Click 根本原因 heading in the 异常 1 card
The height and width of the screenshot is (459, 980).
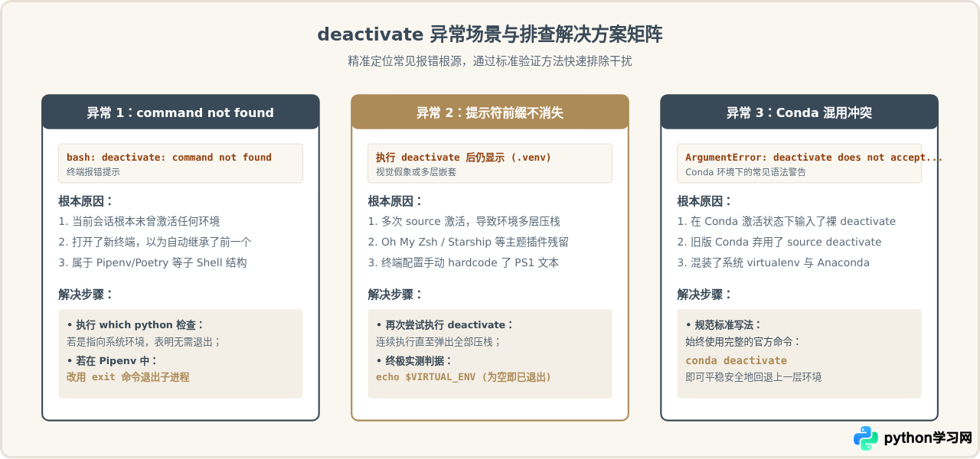[86, 201]
